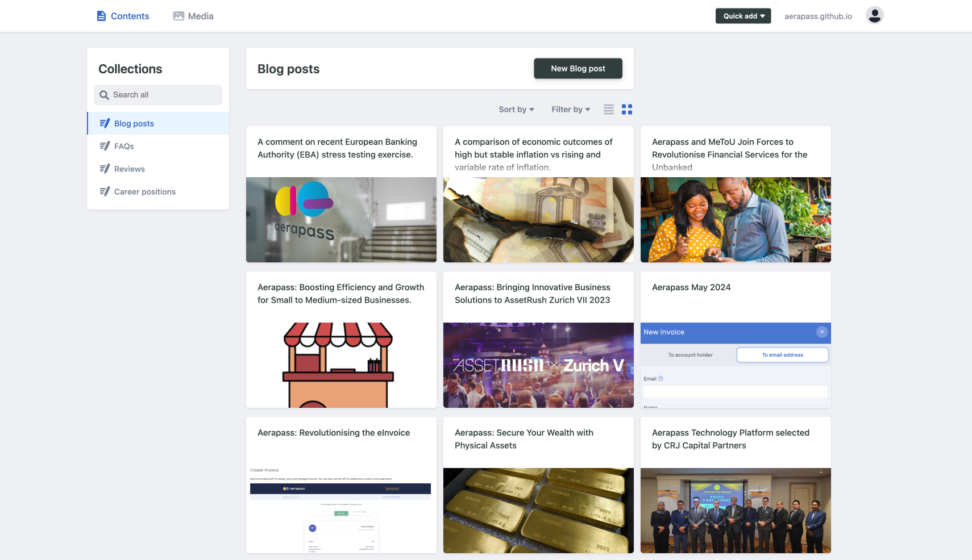Switch to grid view icon
The height and width of the screenshot is (560, 972).
coord(626,109)
